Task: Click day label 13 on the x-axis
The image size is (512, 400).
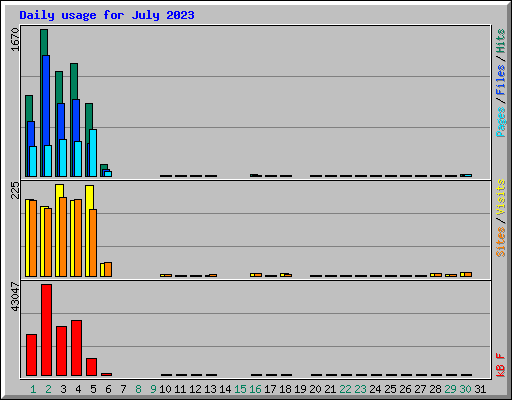Action: 210,389
